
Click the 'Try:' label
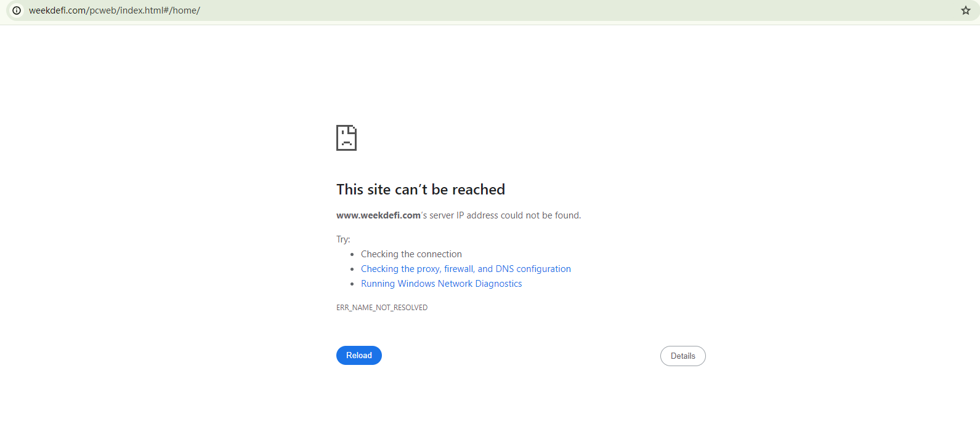click(x=343, y=239)
